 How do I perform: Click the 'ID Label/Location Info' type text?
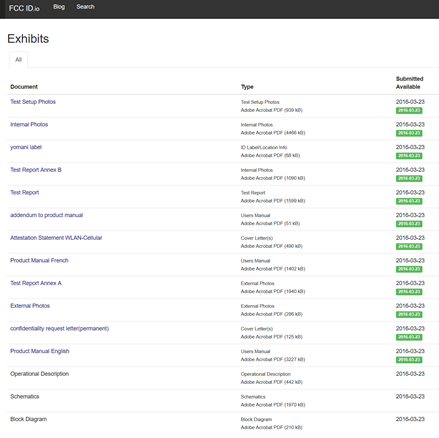click(x=264, y=147)
